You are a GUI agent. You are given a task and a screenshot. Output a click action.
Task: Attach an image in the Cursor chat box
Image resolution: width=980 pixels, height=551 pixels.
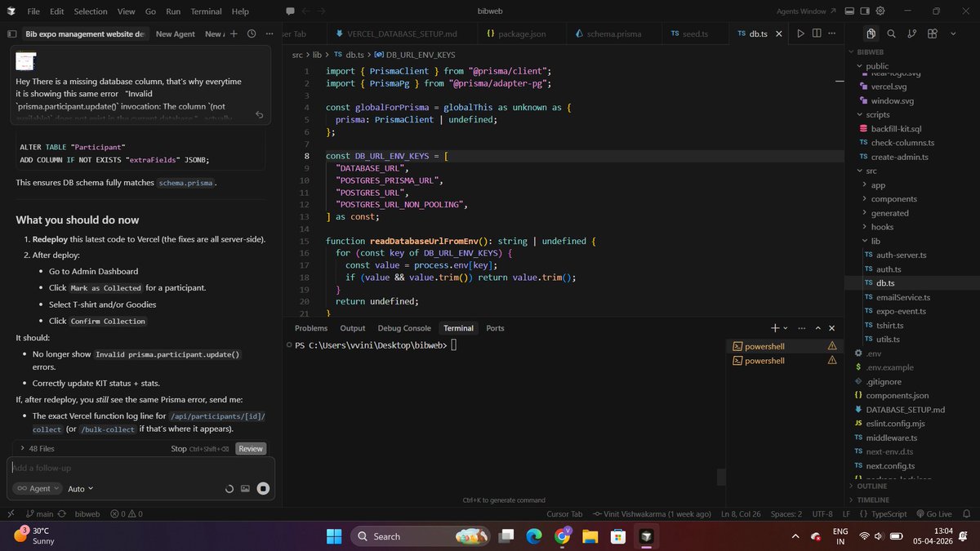245,488
